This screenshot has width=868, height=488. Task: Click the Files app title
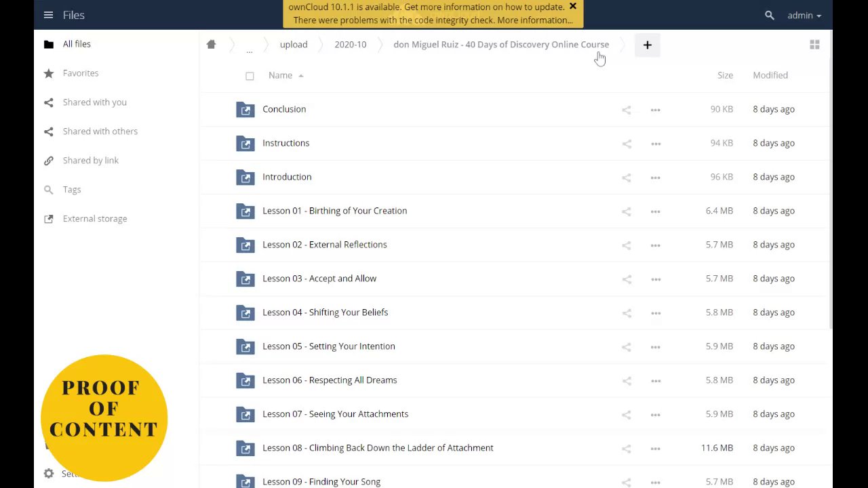[x=74, y=15]
